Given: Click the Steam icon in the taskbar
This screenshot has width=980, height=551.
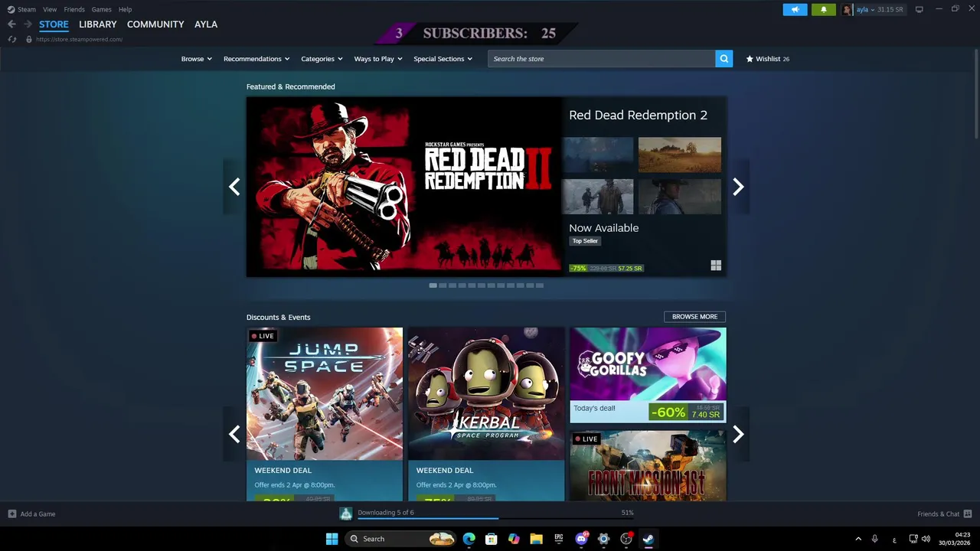Looking at the screenshot, I should pos(648,539).
